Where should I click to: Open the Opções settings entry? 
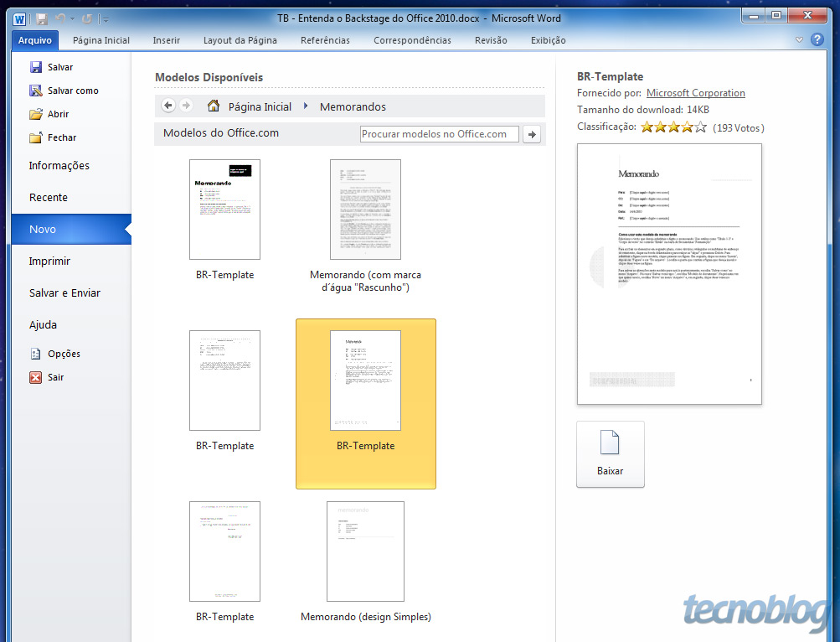coord(64,354)
